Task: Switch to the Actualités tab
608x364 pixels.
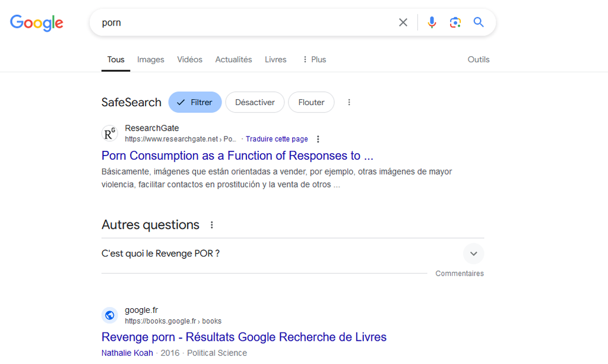Action: (233, 59)
